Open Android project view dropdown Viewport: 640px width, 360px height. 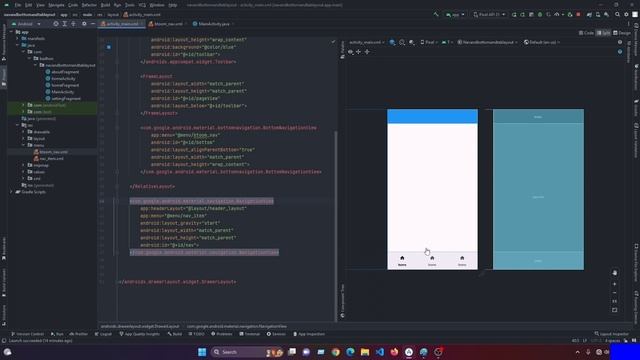click(26, 24)
